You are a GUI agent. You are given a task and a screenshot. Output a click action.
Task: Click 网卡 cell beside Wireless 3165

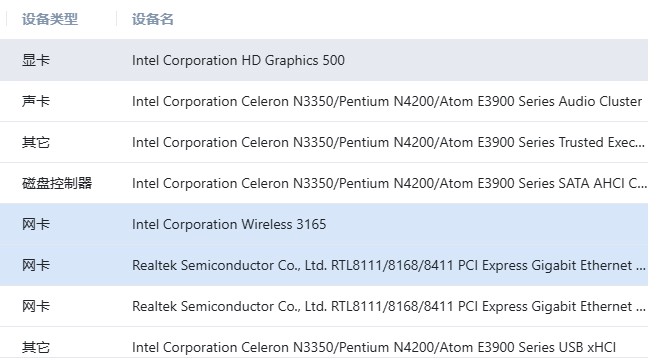pyautogui.click(x=36, y=224)
